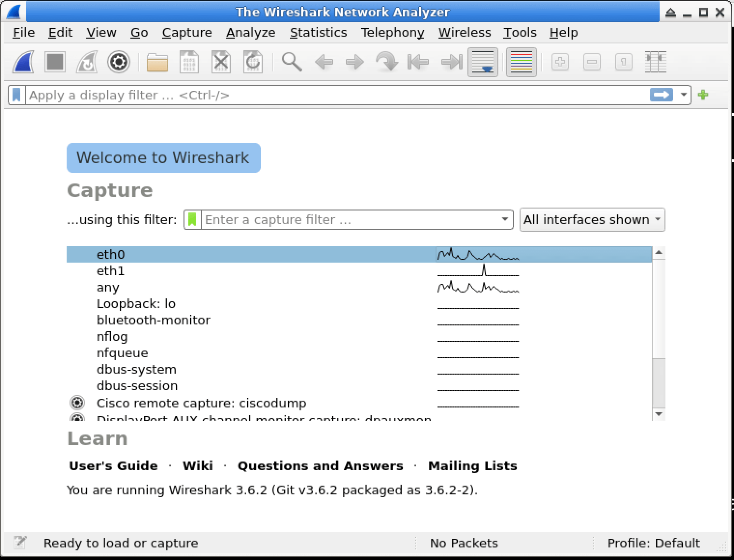This screenshot has height=560, width=734.
Task: Open capture file properties in status bar
Action: pyautogui.click(x=20, y=543)
